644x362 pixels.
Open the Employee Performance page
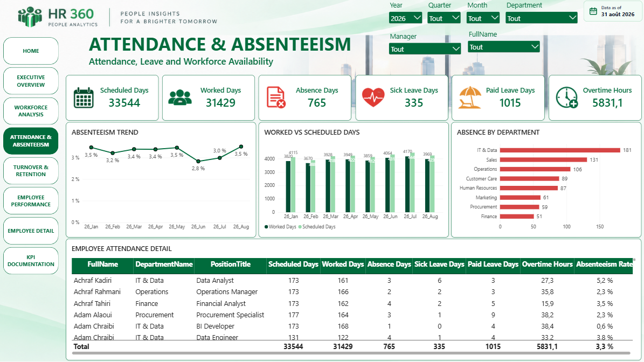point(31,201)
